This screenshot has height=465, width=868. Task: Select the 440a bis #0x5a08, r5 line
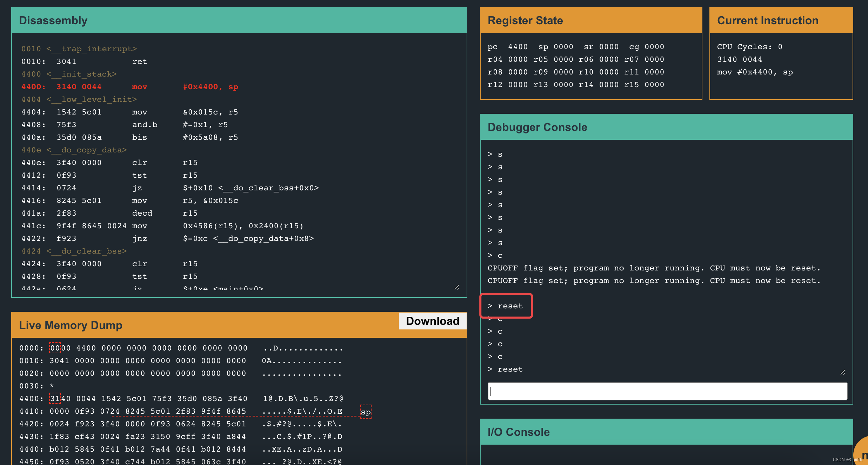130,137
